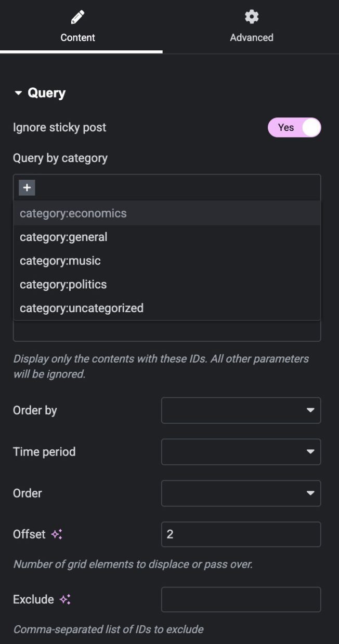Open the Order dropdown
Image resolution: width=339 pixels, height=644 pixels.
(241, 493)
